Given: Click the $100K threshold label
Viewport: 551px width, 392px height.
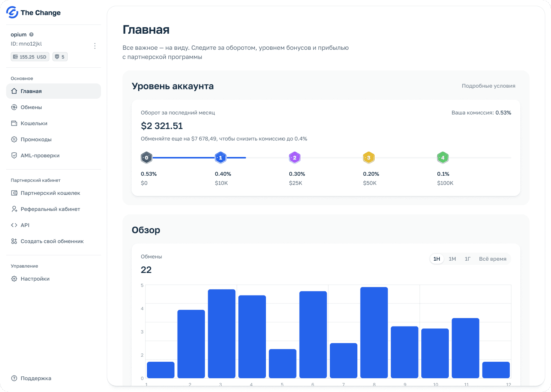Looking at the screenshot, I should 445,183.
